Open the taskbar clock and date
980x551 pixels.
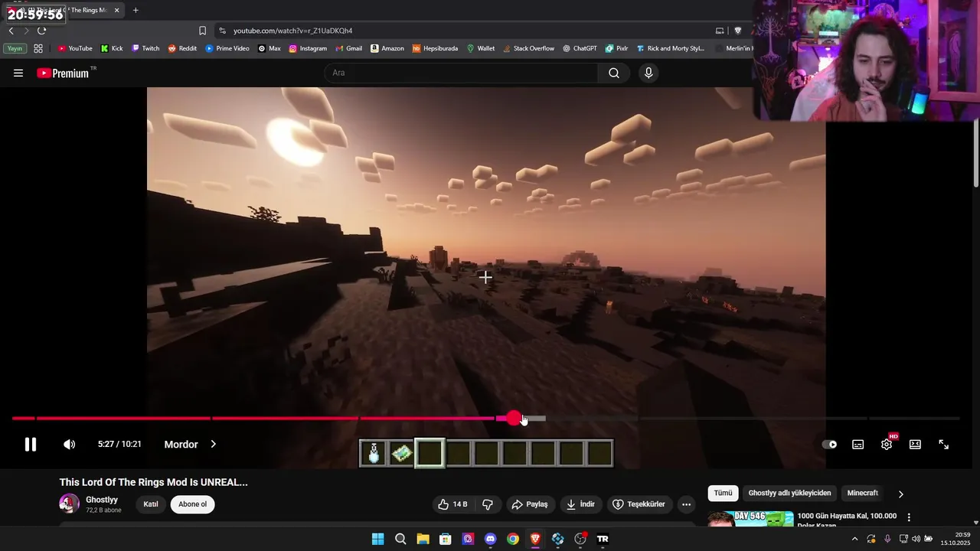pyautogui.click(x=955, y=539)
